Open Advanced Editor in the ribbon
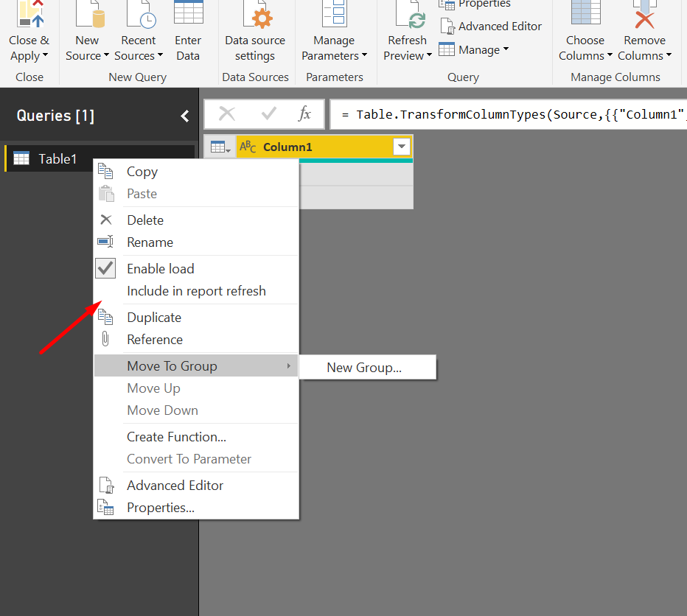Screen dimensions: 687x616 [x=490, y=27]
